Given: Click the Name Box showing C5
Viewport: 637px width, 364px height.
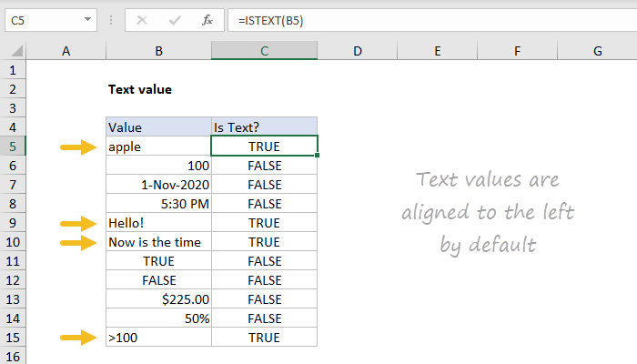Looking at the screenshot, I should (51, 20).
